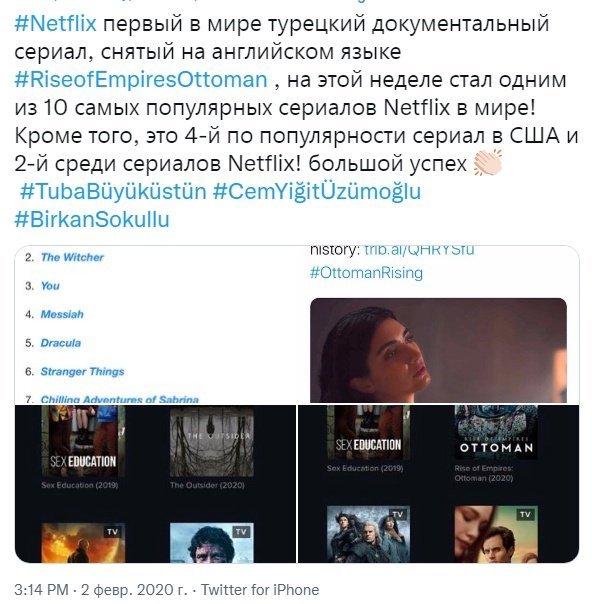The height and width of the screenshot is (604, 592).
Task: Open the #BirkanSokullu hashtag
Action: coord(92,220)
